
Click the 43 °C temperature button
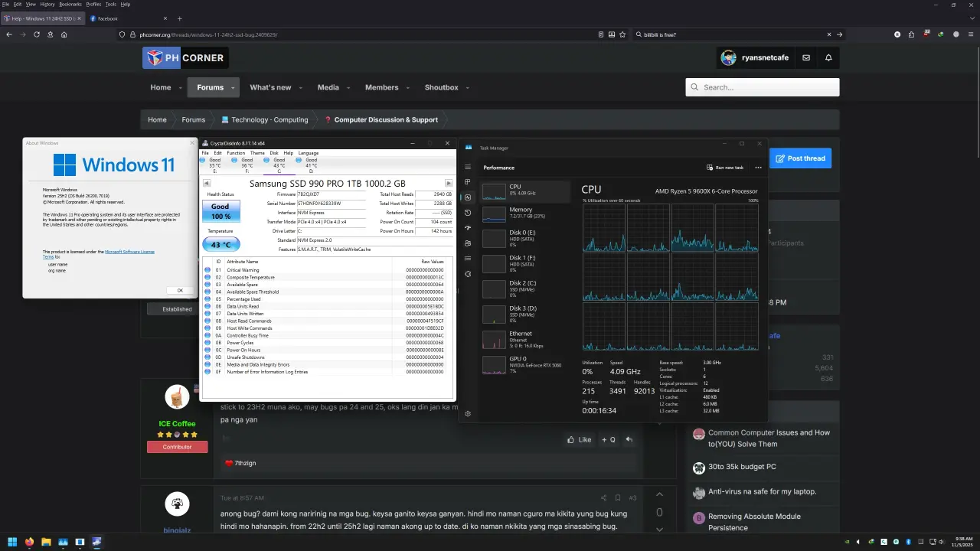(x=220, y=244)
